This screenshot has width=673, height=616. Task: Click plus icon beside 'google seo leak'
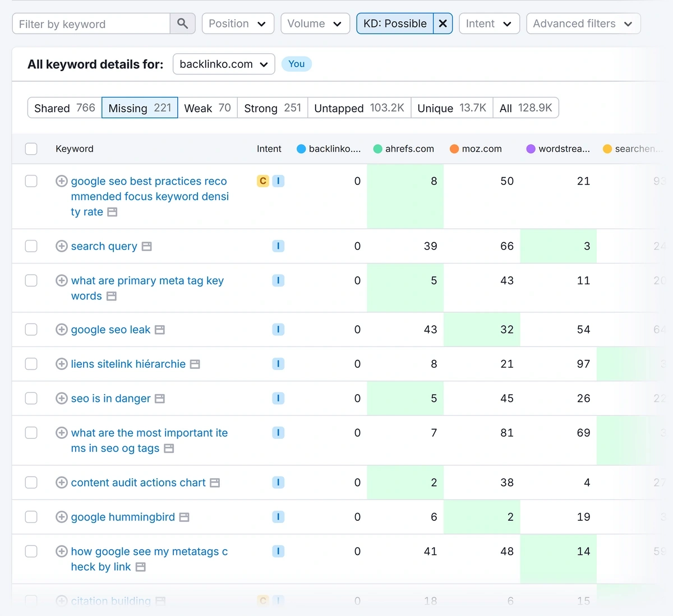pyautogui.click(x=62, y=330)
